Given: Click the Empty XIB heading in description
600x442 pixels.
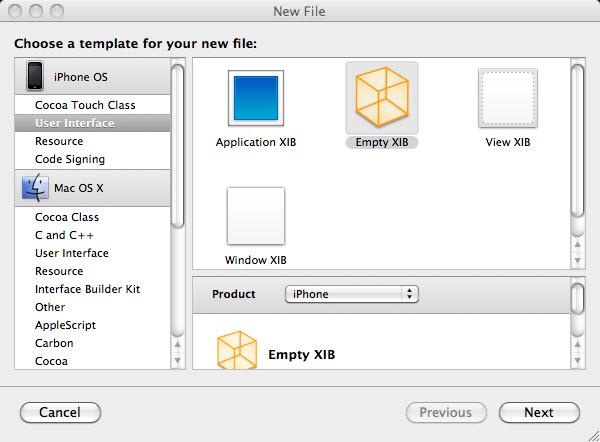Looking at the screenshot, I should click(x=302, y=355).
